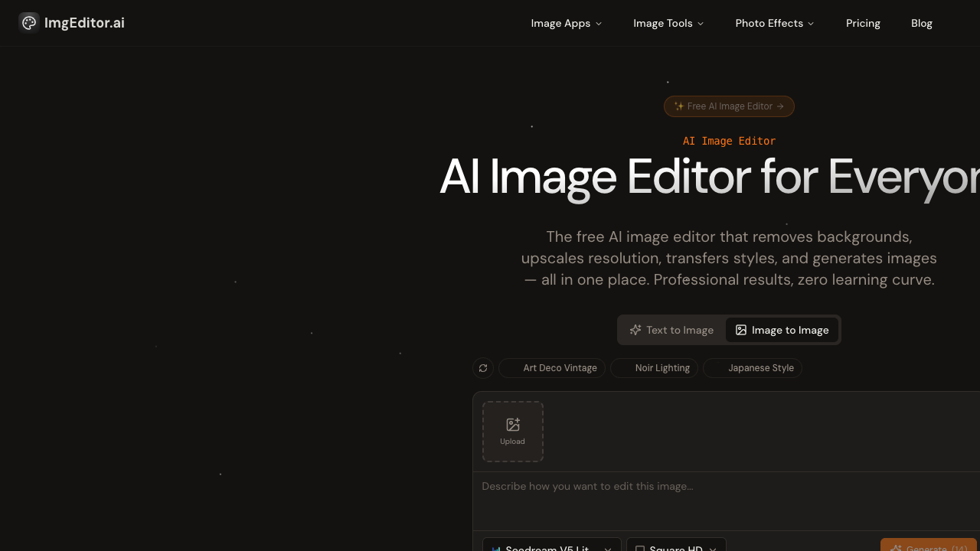Go to the Pricing page

(x=863, y=23)
